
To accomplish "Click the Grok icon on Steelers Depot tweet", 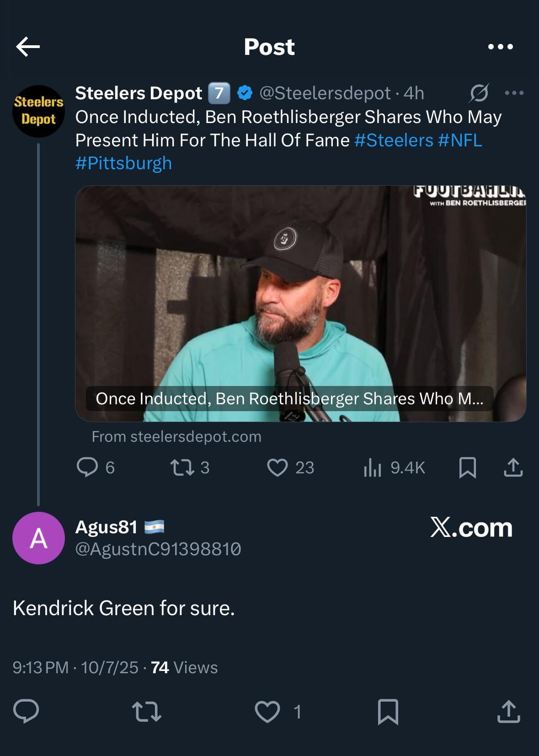I will [479, 93].
